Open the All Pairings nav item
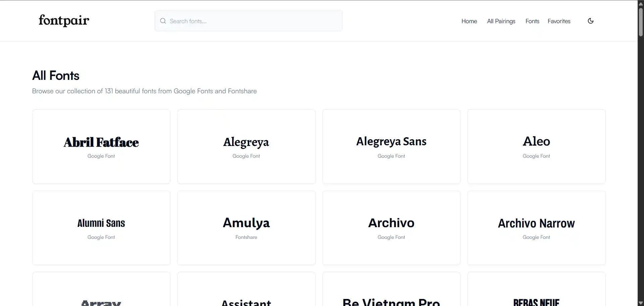Viewport: 644px width, 306px height. [501, 21]
